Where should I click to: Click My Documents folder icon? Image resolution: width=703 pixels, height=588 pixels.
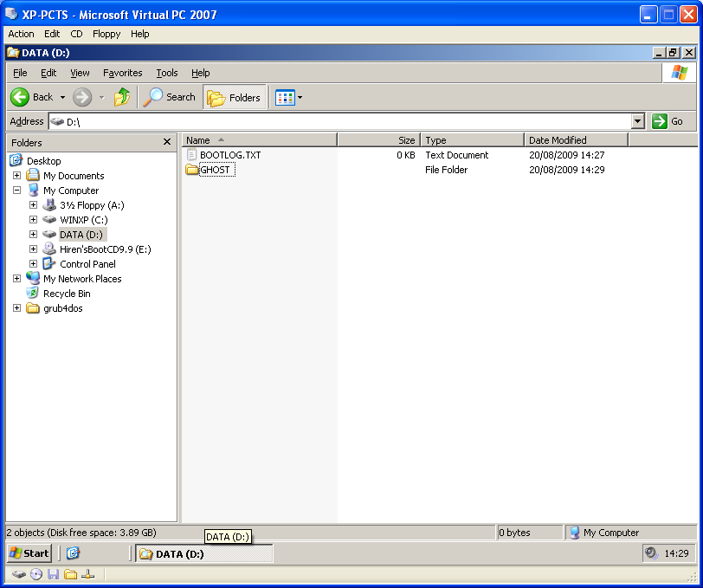(33, 175)
